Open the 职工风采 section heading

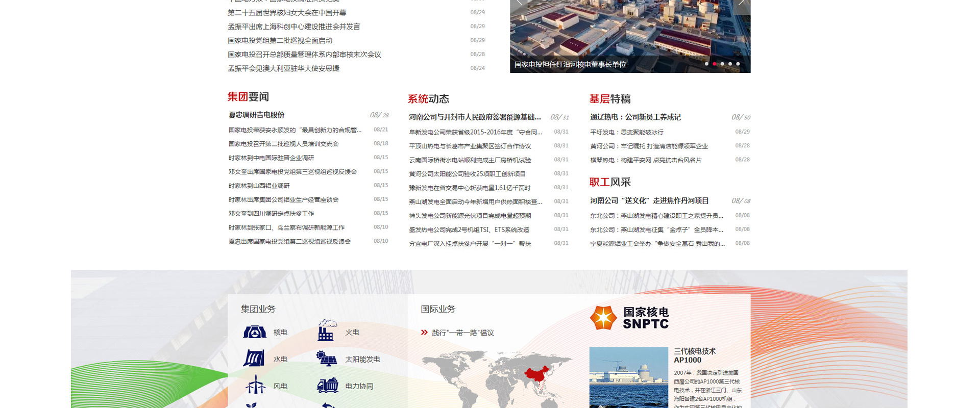tap(610, 183)
